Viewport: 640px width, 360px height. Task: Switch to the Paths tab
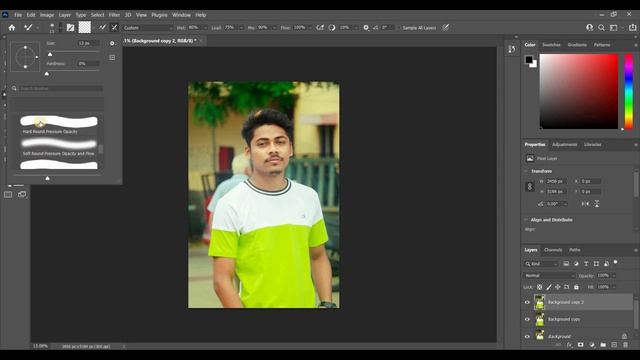coord(575,250)
